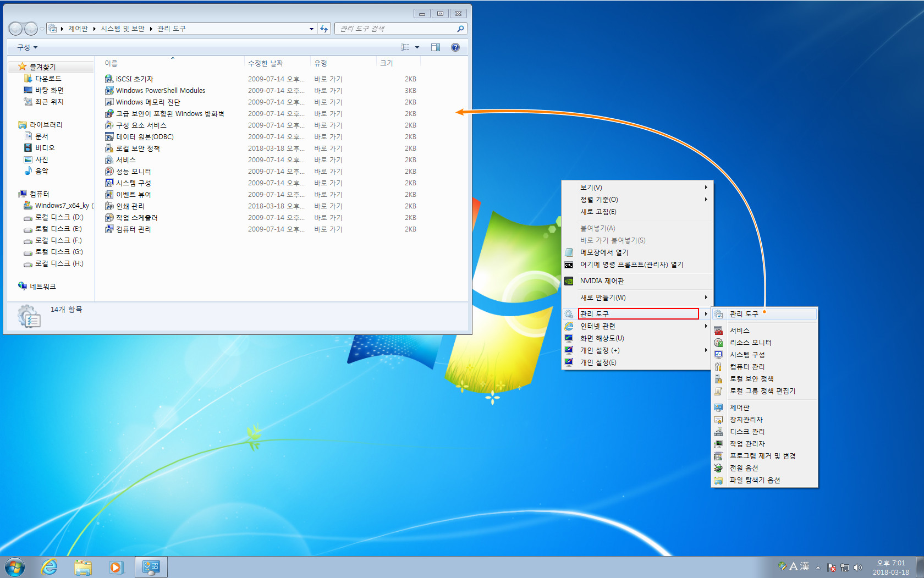Select the 이벤트 뷰어 icon
This screenshot has height=578, width=924.
[109, 195]
